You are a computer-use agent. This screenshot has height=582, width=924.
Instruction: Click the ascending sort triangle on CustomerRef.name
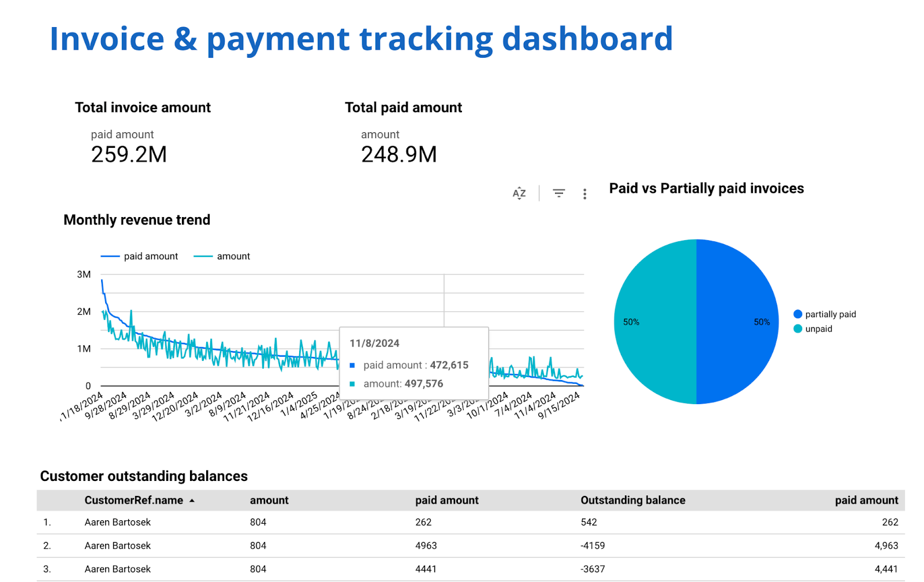pos(192,501)
